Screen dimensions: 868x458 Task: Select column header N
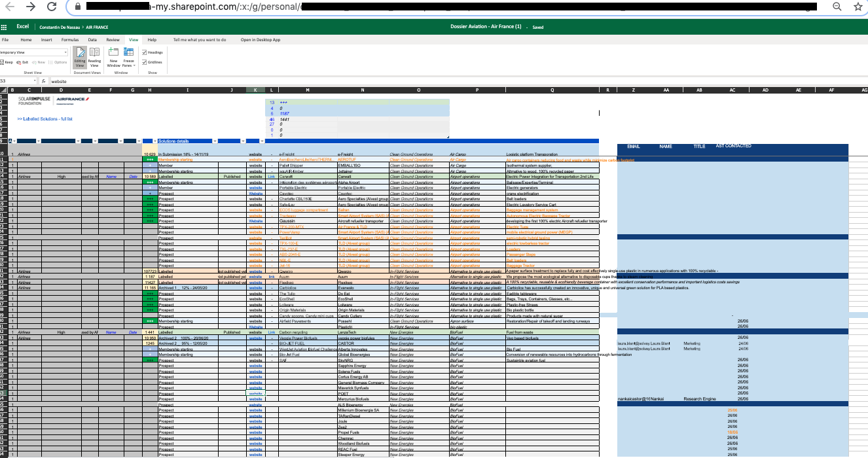(x=363, y=90)
